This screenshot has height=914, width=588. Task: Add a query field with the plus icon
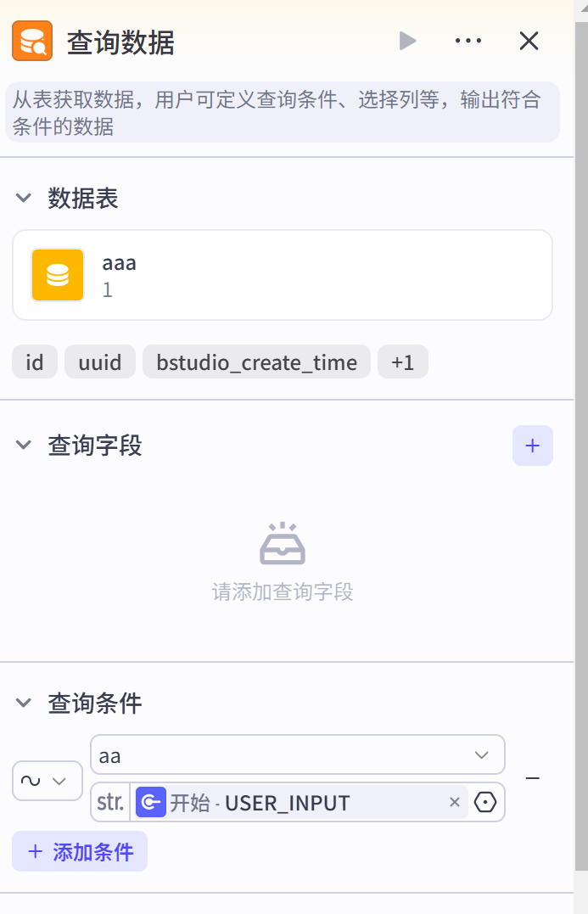533,445
